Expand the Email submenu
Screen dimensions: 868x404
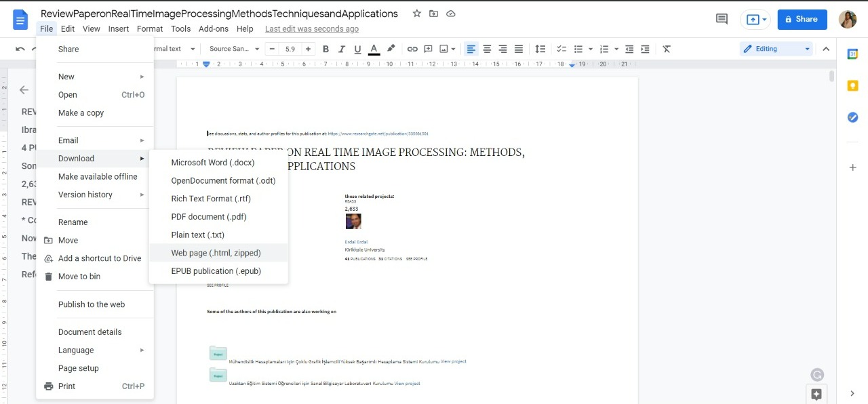pyautogui.click(x=95, y=140)
